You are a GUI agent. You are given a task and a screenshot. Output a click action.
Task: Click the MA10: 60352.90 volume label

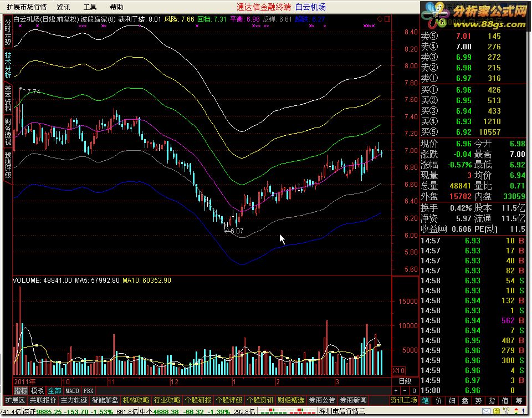pos(146,281)
